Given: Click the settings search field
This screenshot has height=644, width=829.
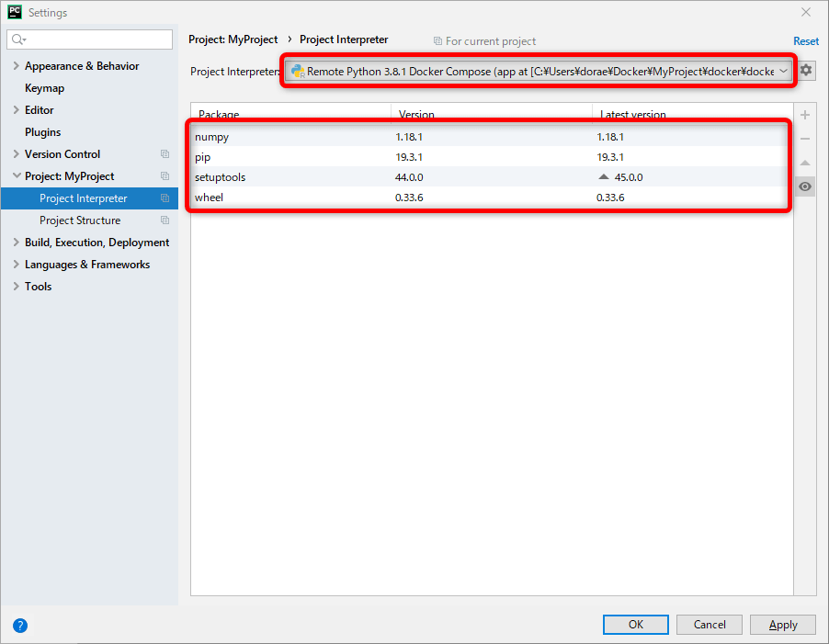Looking at the screenshot, I should [90, 40].
